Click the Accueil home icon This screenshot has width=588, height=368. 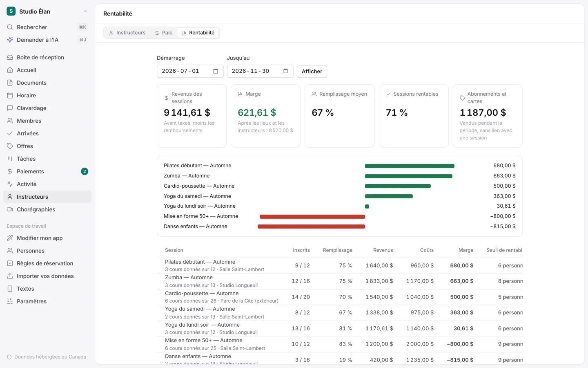tap(10, 70)
